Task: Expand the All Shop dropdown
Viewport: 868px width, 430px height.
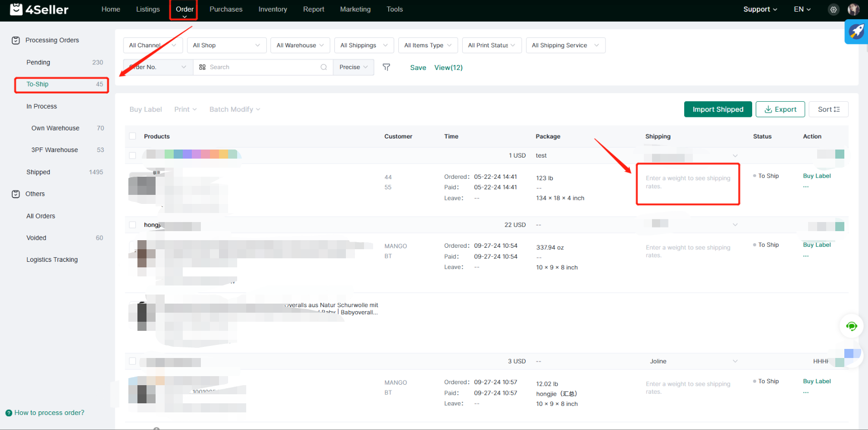Action: (226, 45)
